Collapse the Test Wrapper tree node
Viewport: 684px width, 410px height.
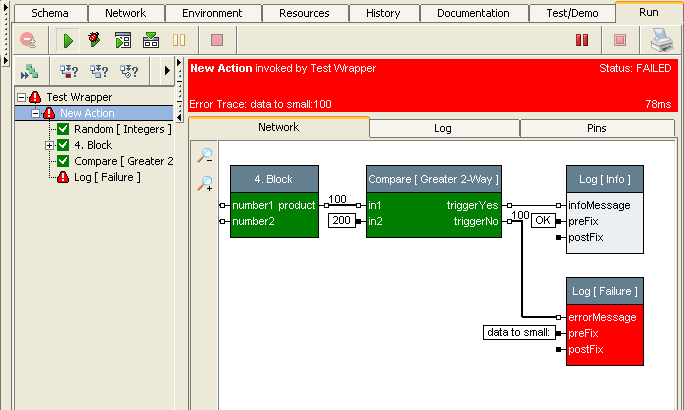(x=21, y=97)
